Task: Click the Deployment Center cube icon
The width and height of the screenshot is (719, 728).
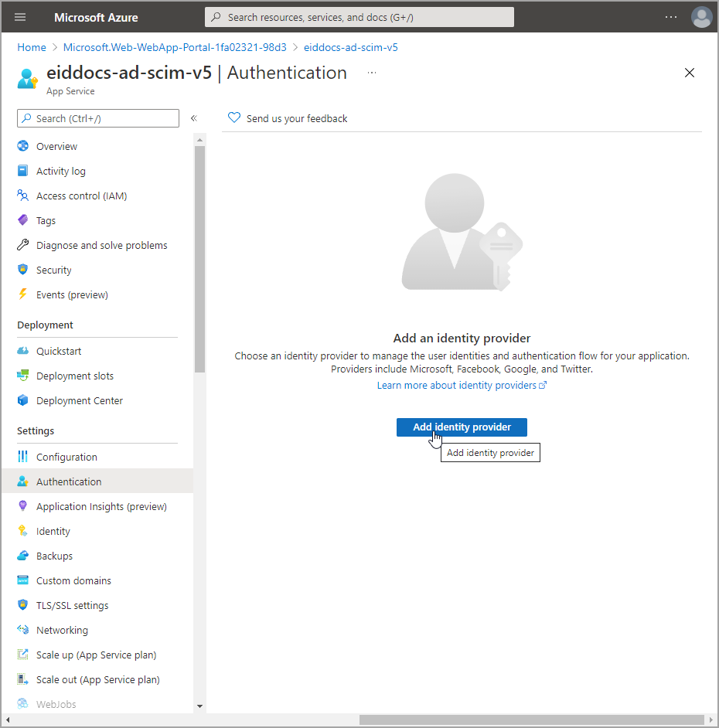Action: tap(23, 400)
